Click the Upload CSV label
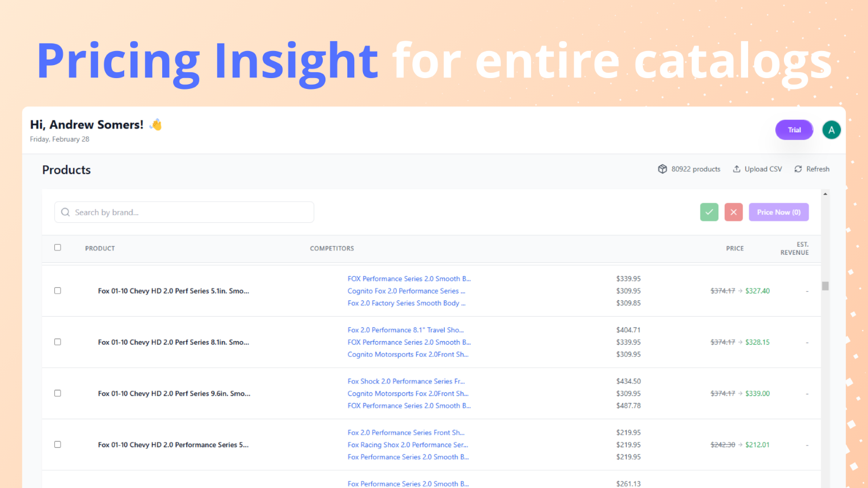Viewport: 868px width, 488px height. [x=763, y=169]
